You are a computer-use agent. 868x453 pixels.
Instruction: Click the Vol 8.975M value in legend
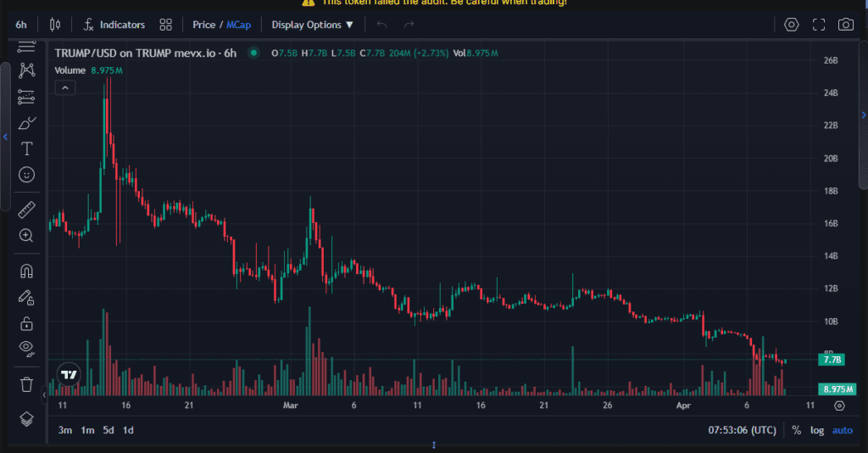[x=476, y=53]
